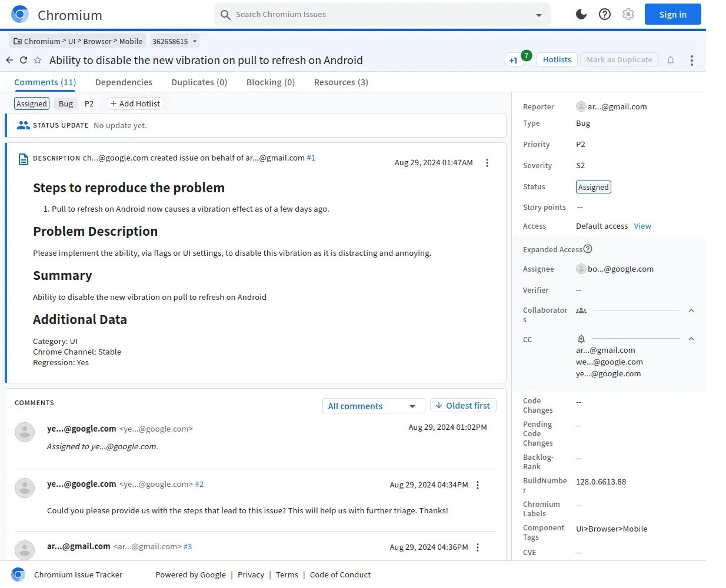Click the View access link

pos(642,226)
